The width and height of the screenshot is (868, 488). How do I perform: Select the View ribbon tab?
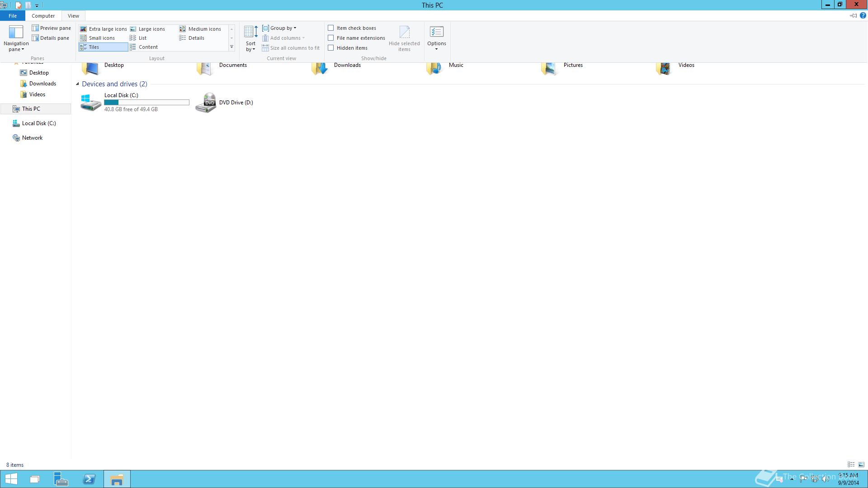click(x=73, y=16)
